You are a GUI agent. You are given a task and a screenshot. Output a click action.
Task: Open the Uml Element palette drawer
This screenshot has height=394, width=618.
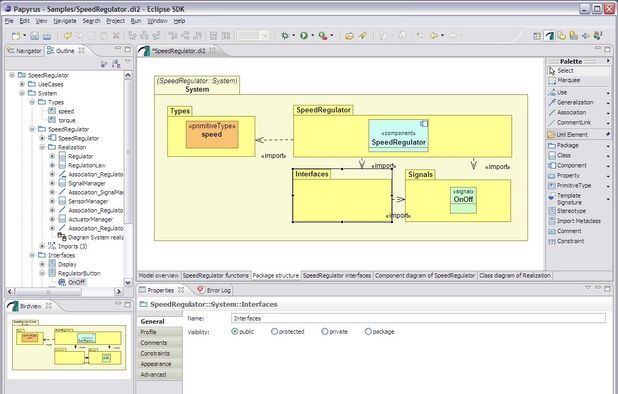578,134
